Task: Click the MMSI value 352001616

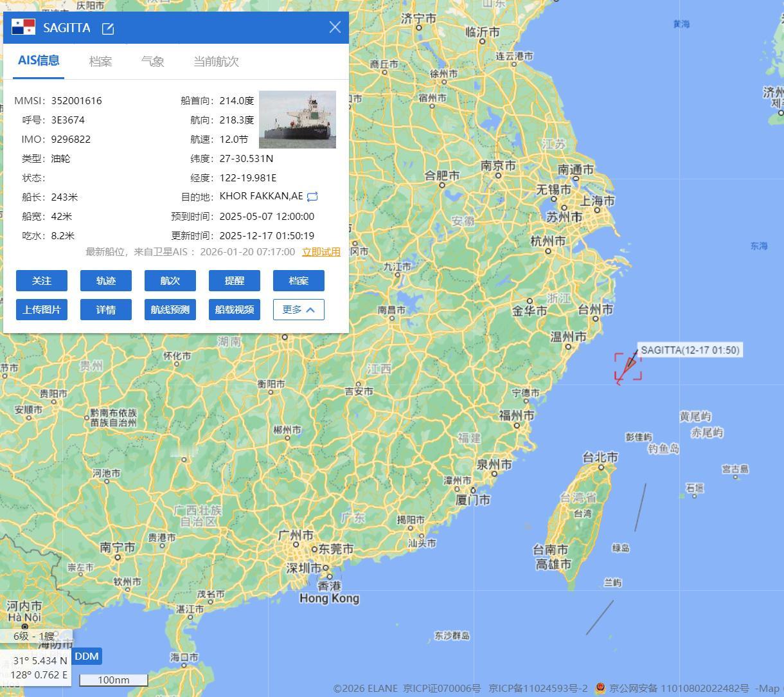Action: click(76, 101)
